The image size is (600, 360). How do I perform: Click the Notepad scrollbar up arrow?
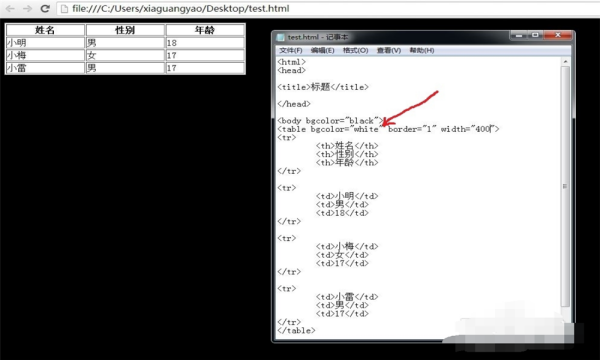coord(565,62)
